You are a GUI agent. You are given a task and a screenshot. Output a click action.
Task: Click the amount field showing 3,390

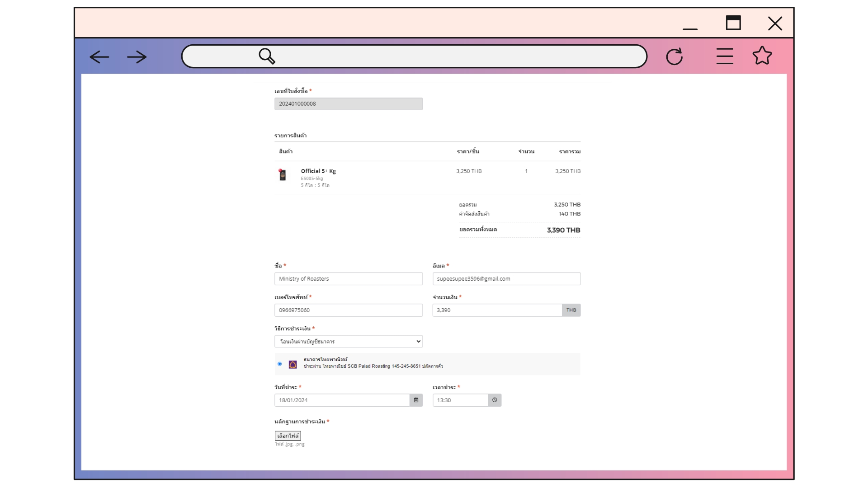(496, 310)
